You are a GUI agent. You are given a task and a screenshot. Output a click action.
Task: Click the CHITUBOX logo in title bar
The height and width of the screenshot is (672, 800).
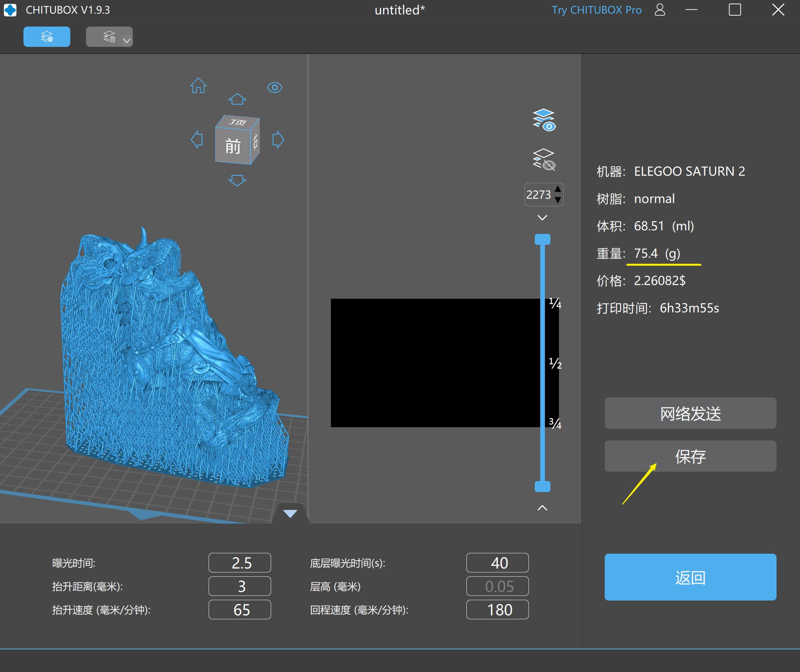tap(10, 10)
